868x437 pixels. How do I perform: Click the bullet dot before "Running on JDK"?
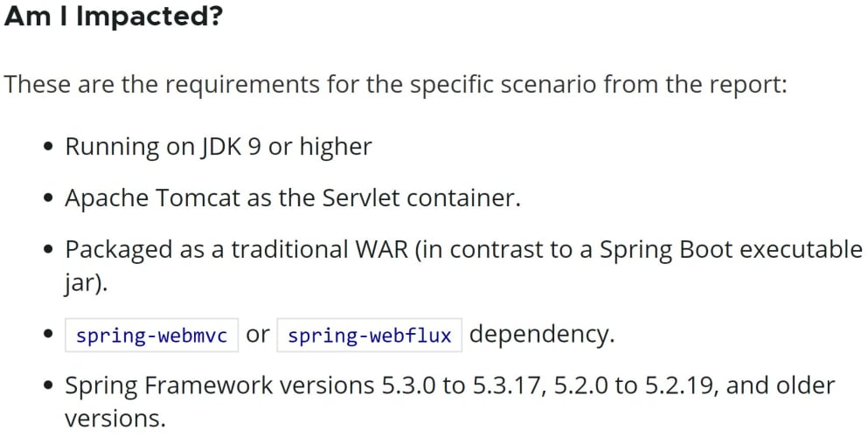50,148
